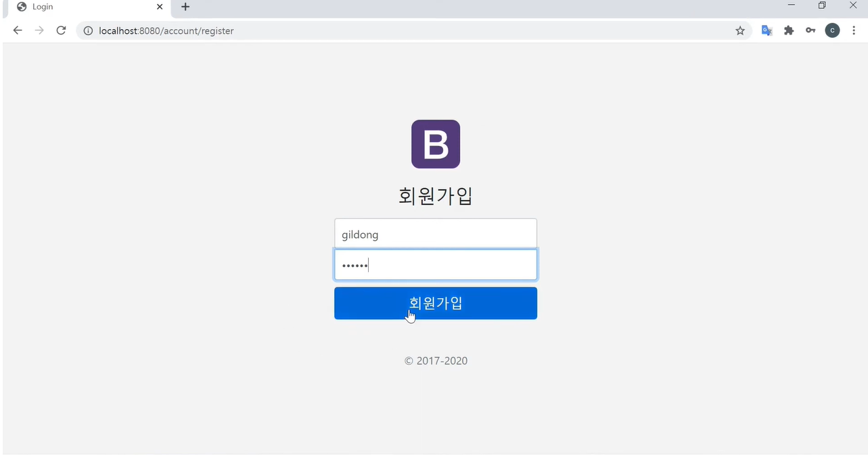Click the Bootstrap B logo
Viewport: 868px width, 455px height.
coord(436,144)
